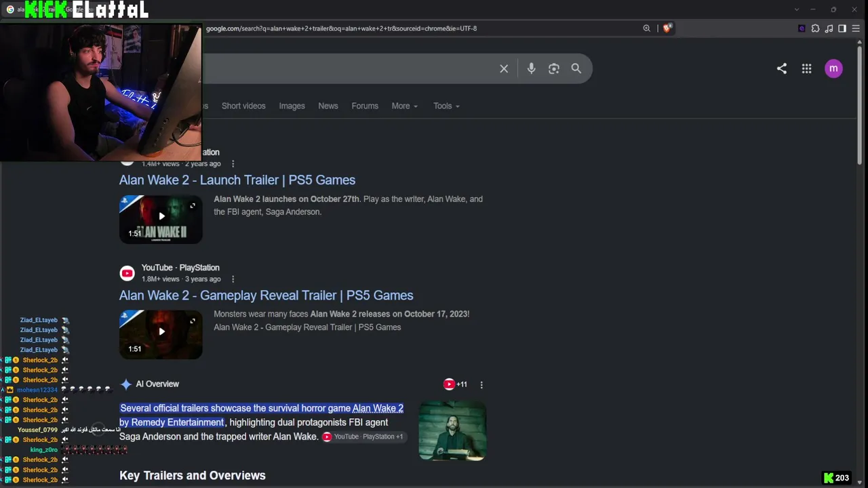Open Google Lens image search

[554, 68]
